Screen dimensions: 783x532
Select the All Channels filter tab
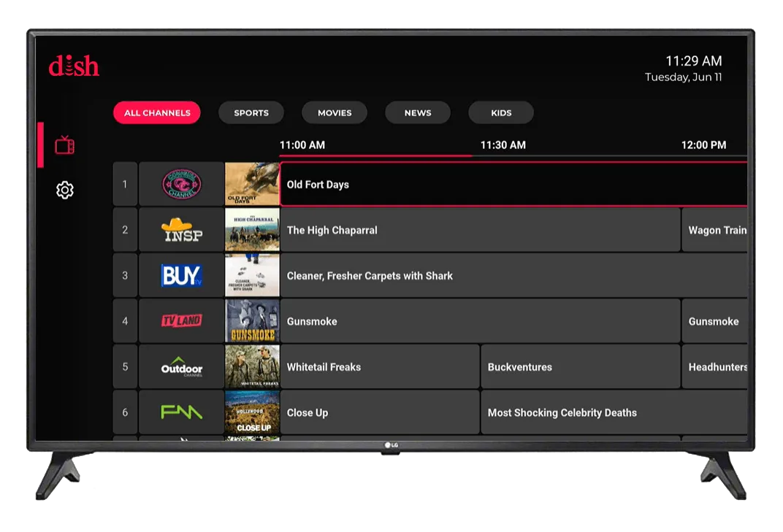[157, 113]
